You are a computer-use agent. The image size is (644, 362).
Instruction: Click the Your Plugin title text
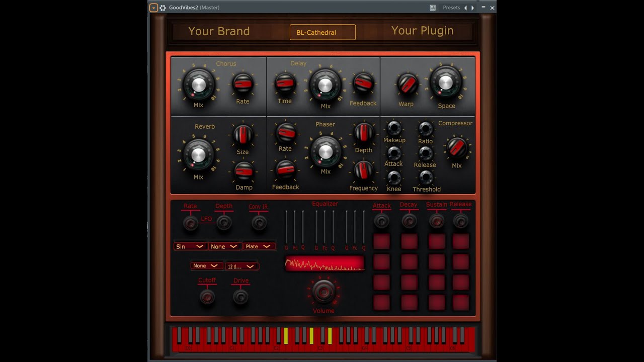click(x=423, y=31)
